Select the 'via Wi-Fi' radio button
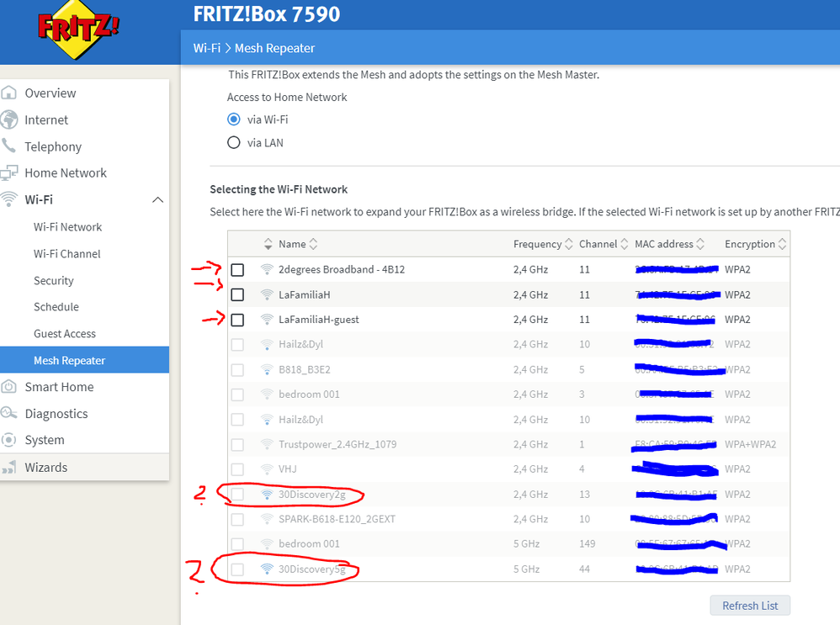 pos(234,119)
